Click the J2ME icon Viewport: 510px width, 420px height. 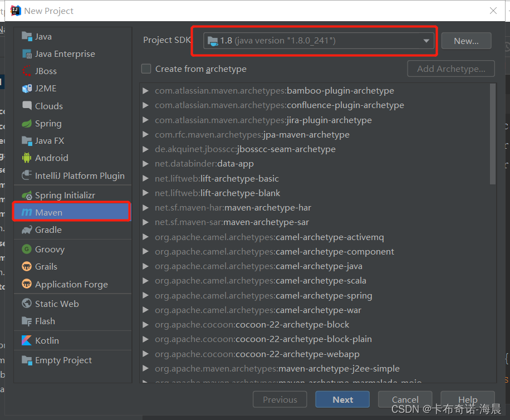(27, 89)
